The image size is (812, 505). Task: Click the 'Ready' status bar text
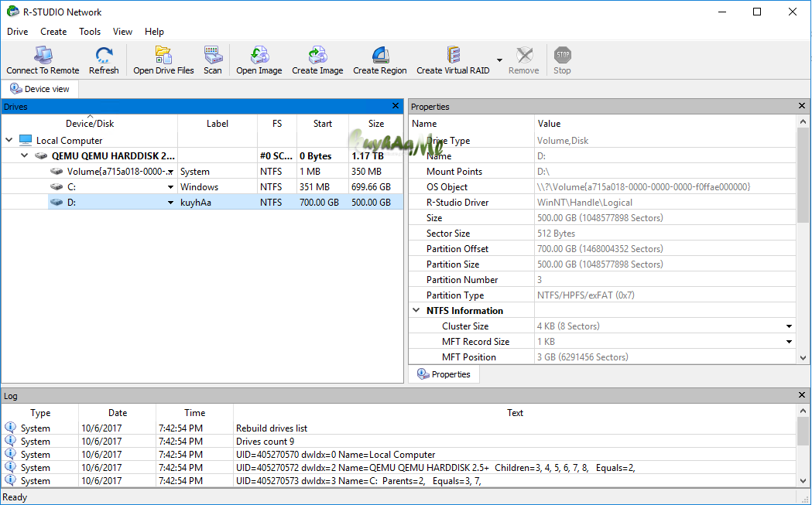pyautogui.click(x=15, y=497)
